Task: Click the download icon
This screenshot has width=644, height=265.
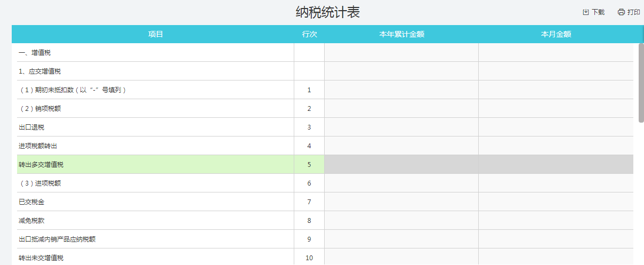Action: click(586, 12)
